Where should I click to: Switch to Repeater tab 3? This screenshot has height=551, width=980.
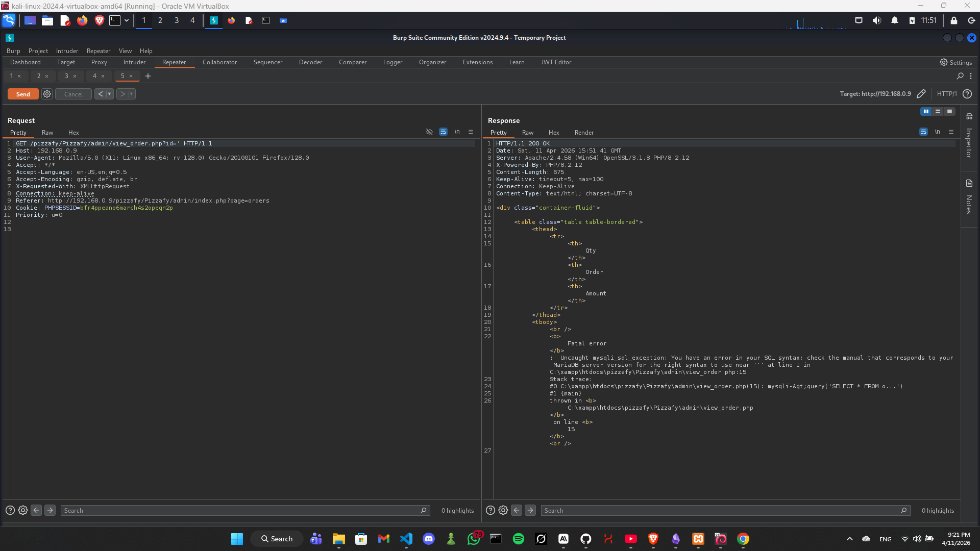point(66,76)
